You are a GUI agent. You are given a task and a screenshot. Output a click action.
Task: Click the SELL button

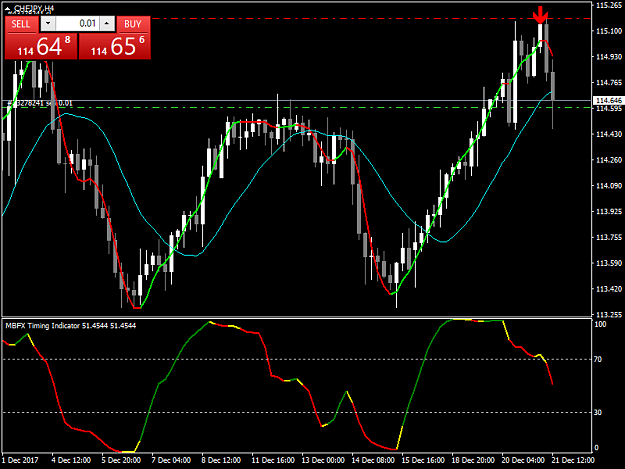point(21,24)
